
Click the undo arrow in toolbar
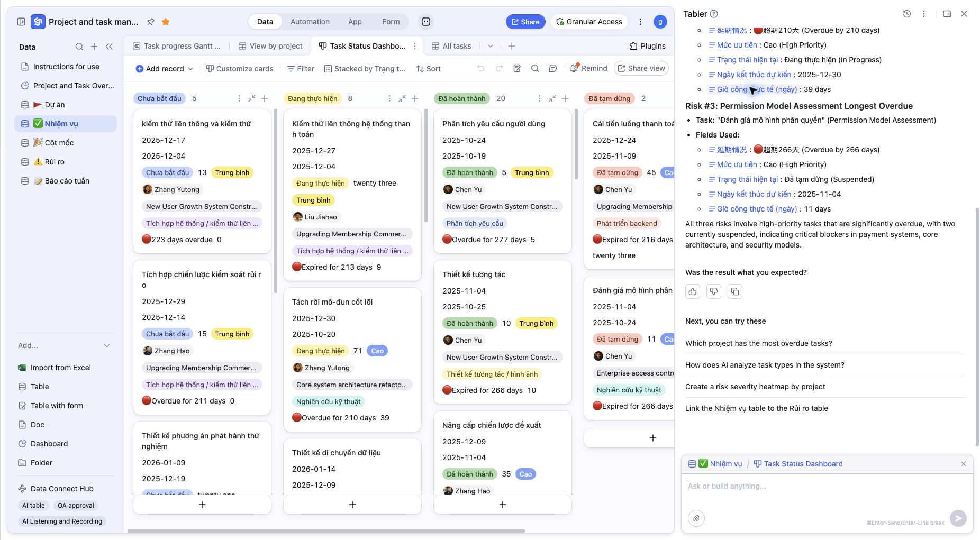pyautogui.click(x=480, y=69)
